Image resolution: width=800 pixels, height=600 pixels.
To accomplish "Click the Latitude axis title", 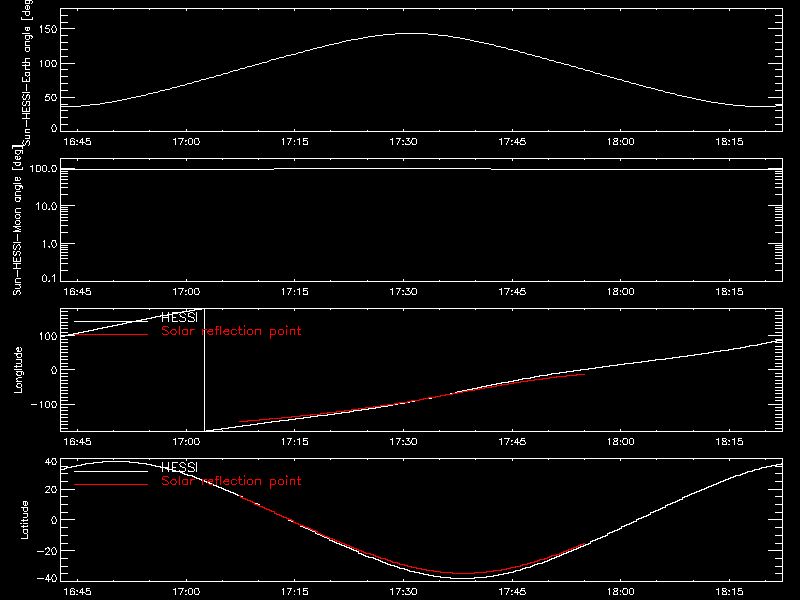I will pyautogui.click(x=24, y=520).
